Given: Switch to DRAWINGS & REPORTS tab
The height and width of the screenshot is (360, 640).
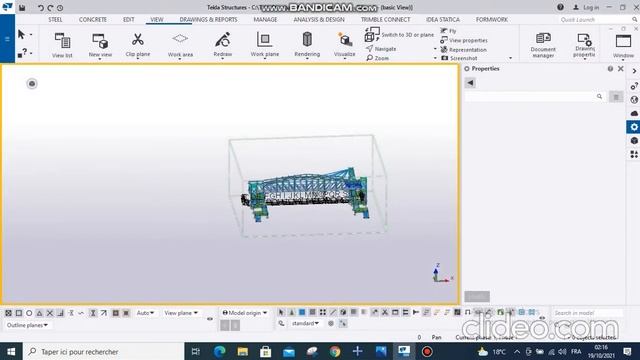Looking at the screenshot, I should pyautogui.click(x=208, y=20).
